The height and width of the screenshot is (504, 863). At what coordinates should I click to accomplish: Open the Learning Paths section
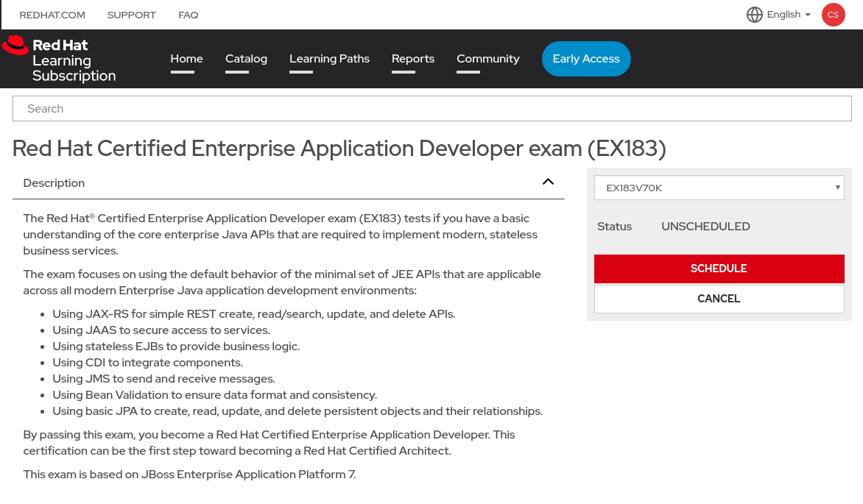click(x=329, y=59)
